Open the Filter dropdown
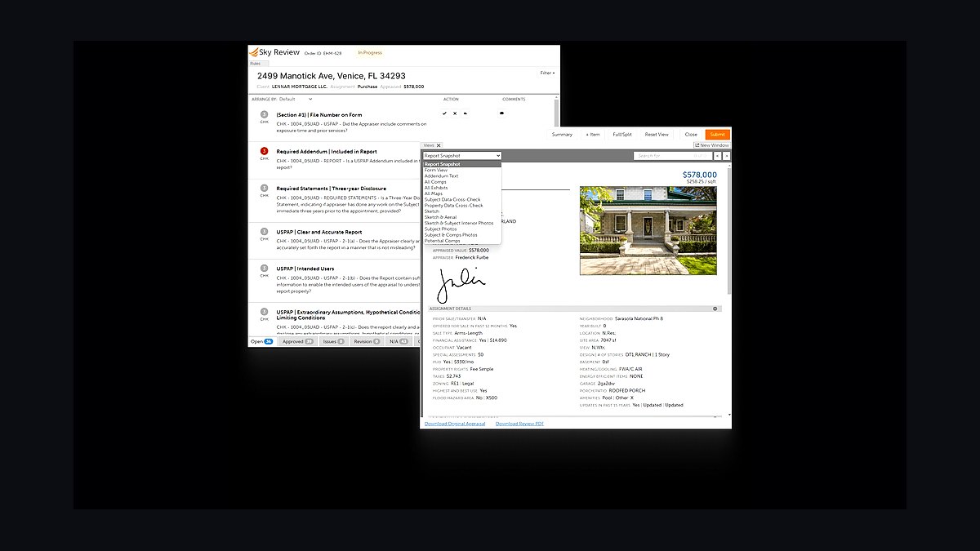Screen dimensions: 980x551 pos(548,73)
